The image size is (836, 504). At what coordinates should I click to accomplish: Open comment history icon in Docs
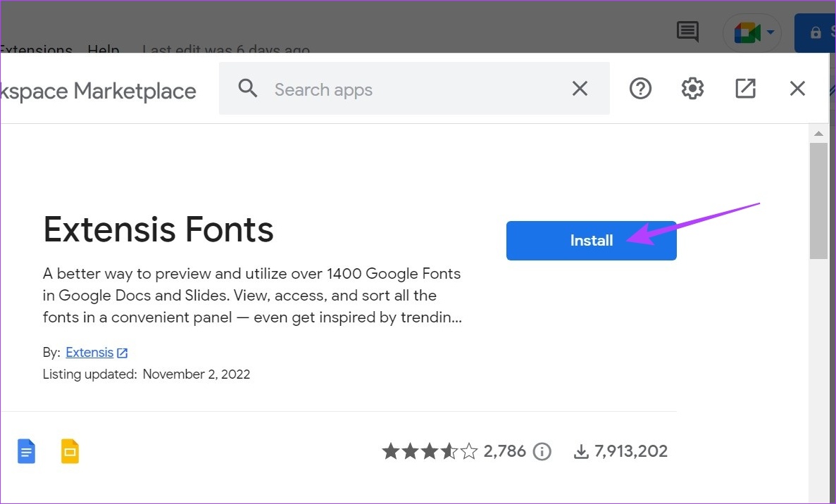687,32
